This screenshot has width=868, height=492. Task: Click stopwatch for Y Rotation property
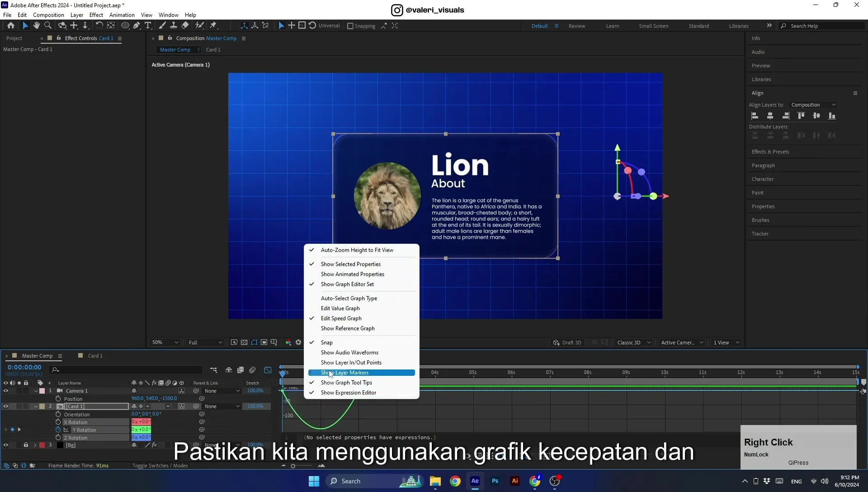58,430
